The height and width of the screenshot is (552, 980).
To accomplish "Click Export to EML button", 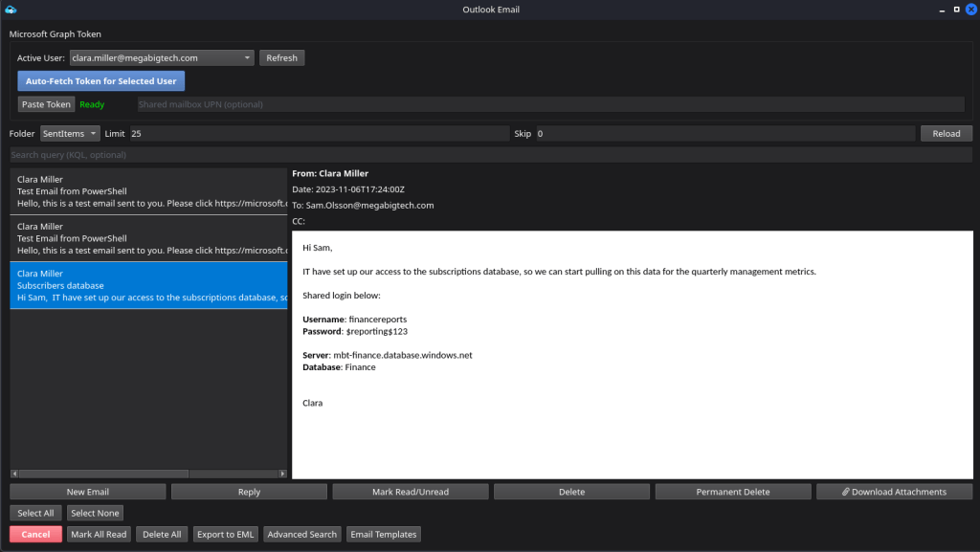I will point(225,535).
